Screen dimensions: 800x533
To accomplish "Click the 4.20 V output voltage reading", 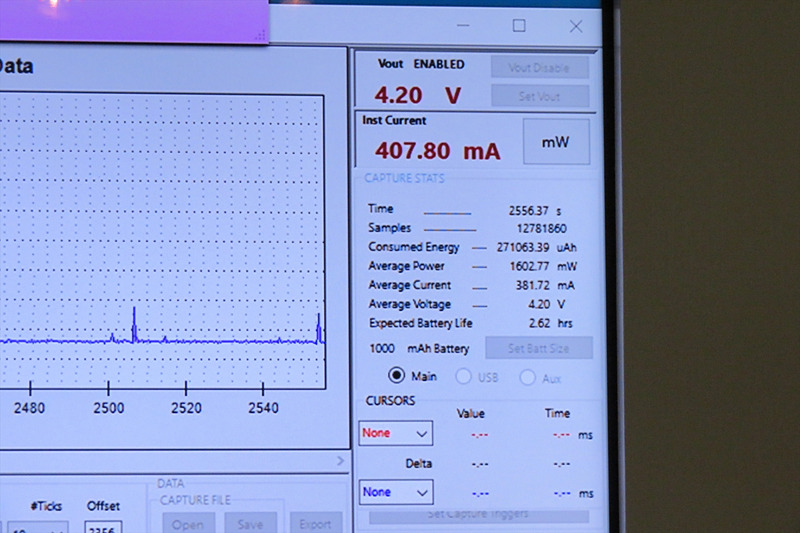I will pos(418,95).
